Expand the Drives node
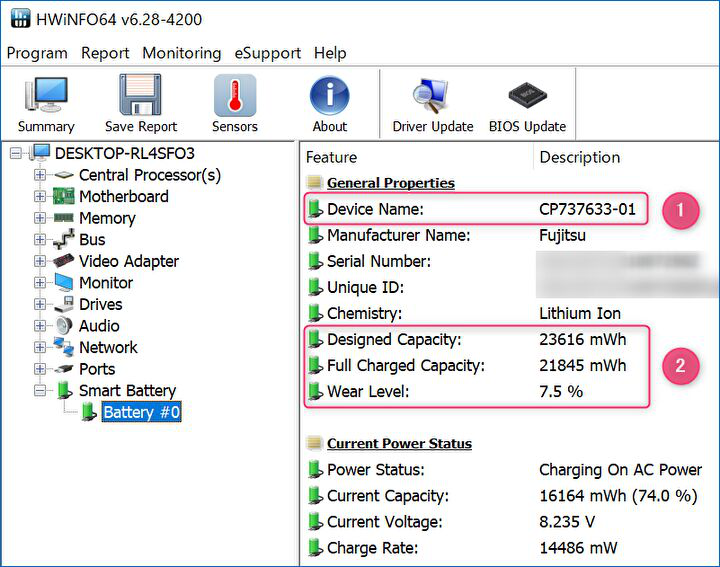Viewport: 720px width, 567px height. 40,304
